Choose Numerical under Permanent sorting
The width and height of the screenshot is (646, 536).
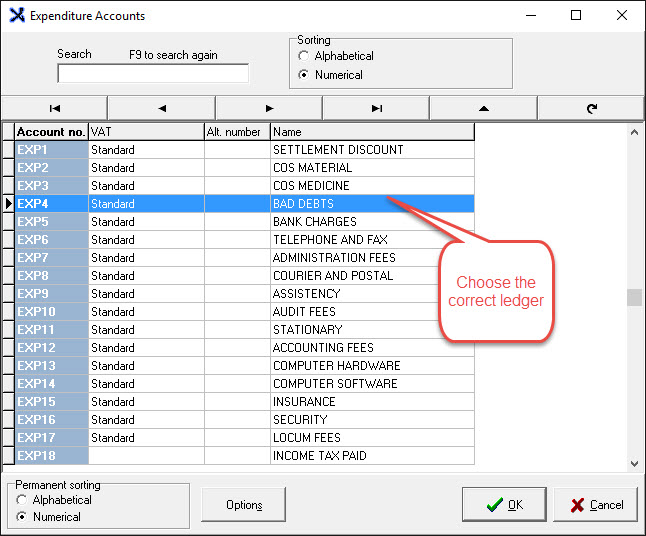pyautogui.click(x=22, y=517)
